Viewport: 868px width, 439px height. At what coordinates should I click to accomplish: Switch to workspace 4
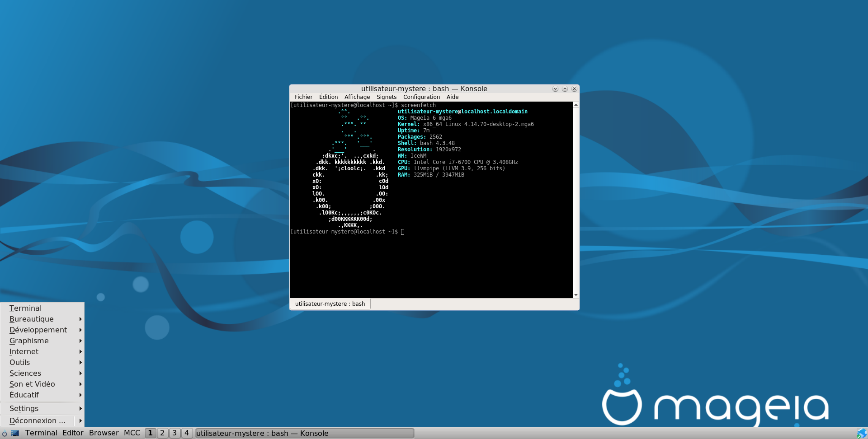187,433
